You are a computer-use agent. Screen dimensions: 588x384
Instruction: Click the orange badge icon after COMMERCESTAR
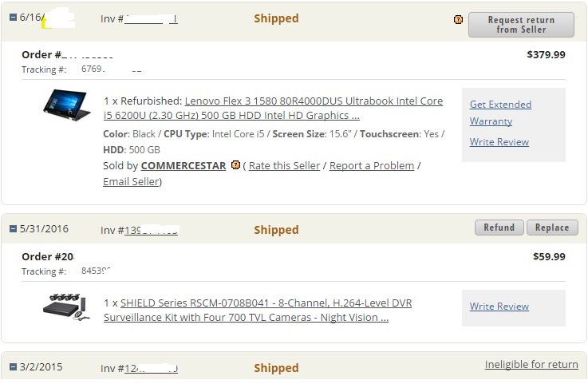point(235,165)
